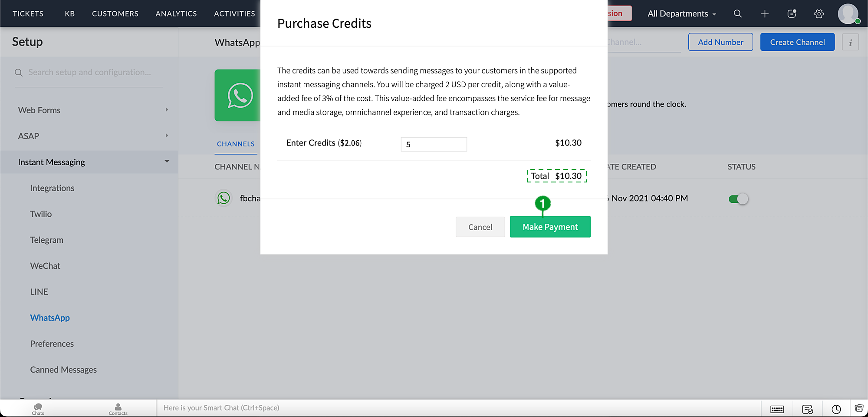The height and width of the screenshot is (417, 868).
Task: Open the All Departments dropdown
Action: (x=681, y=14)
